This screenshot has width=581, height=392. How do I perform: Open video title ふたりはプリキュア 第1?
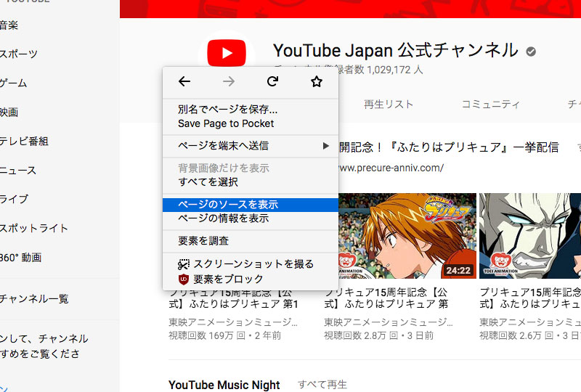click(x=234, y=298)
